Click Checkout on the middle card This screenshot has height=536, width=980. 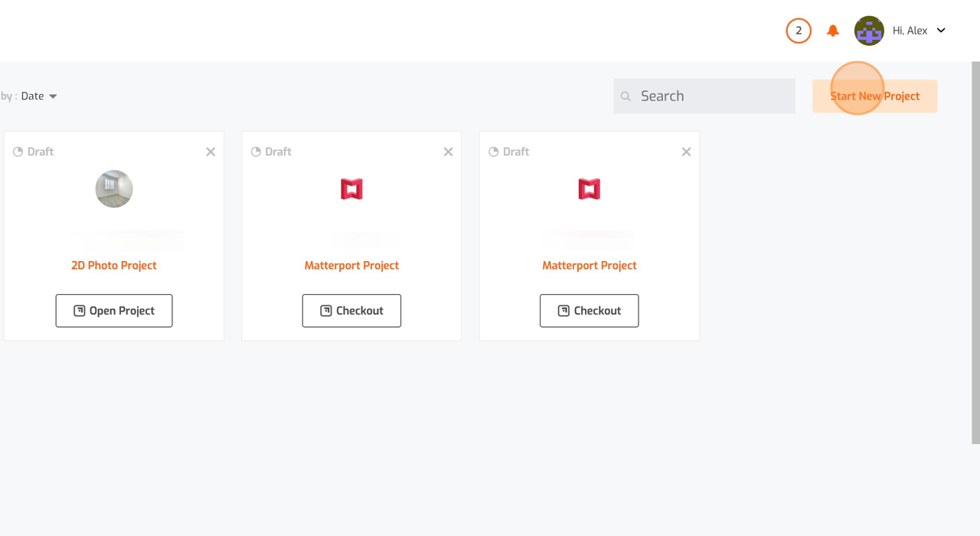point(351,311)
